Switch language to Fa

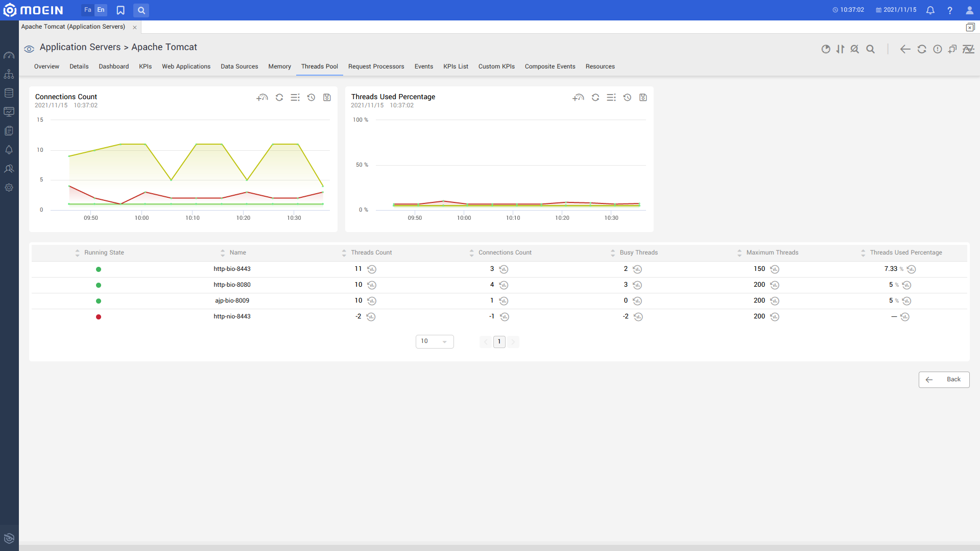coord(88,10)
